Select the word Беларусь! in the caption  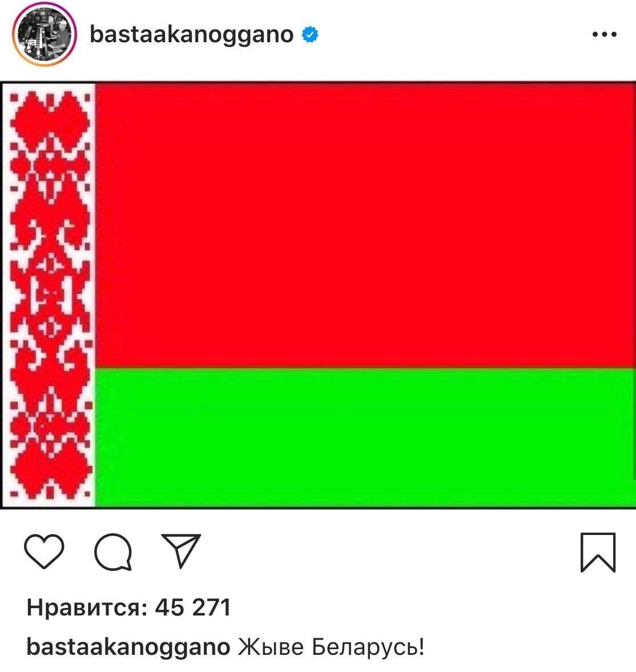pyautogui.click(x=368, y=647)
